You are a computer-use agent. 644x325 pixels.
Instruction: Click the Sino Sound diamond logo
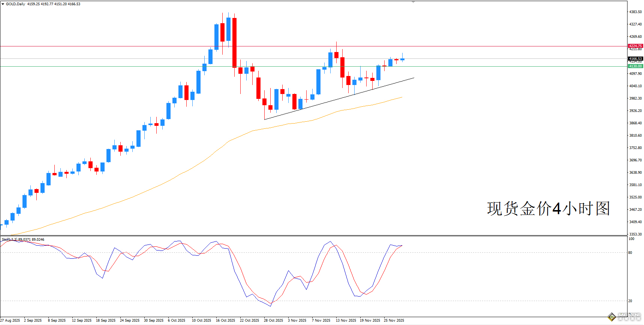pyautogui.click(x=612, y=317)
